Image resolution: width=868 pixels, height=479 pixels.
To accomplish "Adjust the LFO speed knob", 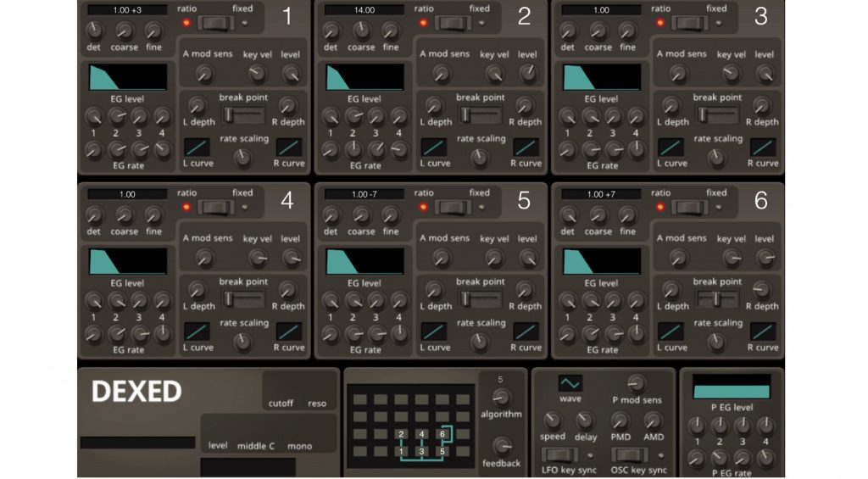I will click(552, 421).
